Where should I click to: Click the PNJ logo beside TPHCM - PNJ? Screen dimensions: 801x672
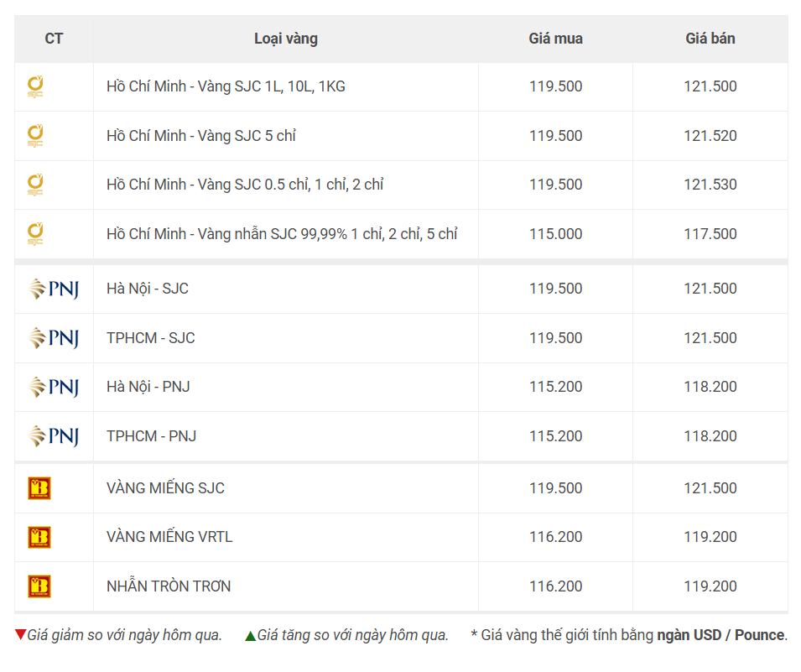(54, 436)
